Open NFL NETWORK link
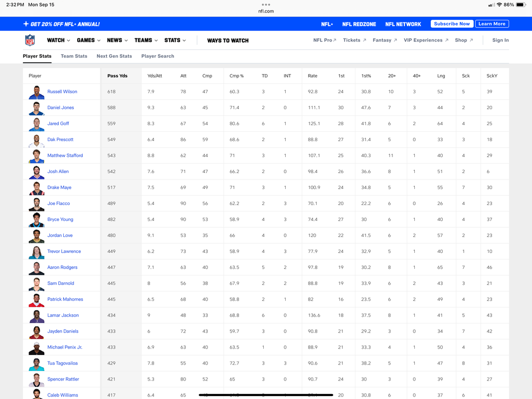Image resolution: width=532 pixels, height=399 pixels. pos(403,24)
